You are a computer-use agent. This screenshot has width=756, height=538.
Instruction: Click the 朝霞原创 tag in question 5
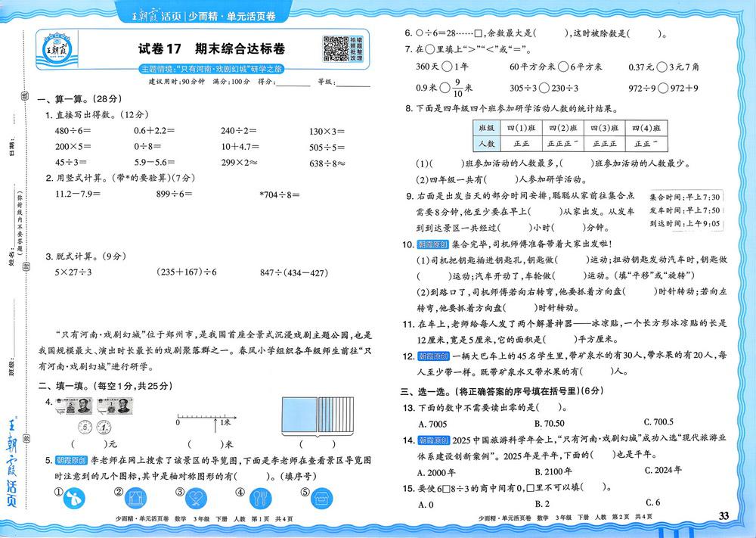coord(71,460)
